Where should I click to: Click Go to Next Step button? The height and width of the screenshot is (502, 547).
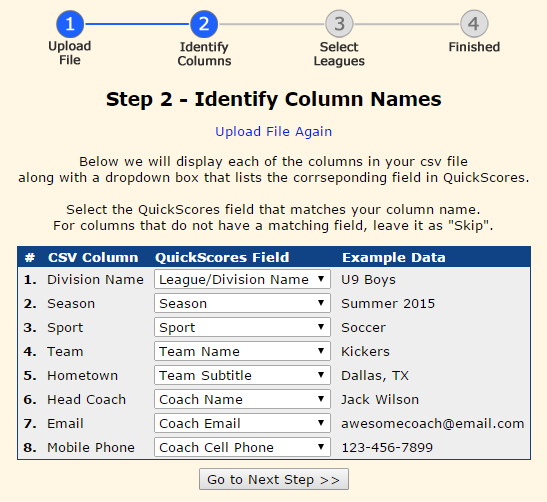click(x=274, y=479)
